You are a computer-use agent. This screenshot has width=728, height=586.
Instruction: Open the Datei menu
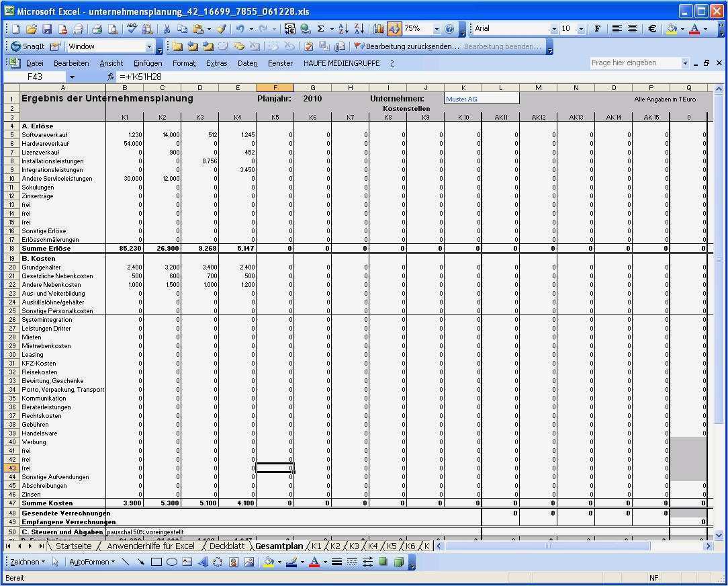click(35, 63)
